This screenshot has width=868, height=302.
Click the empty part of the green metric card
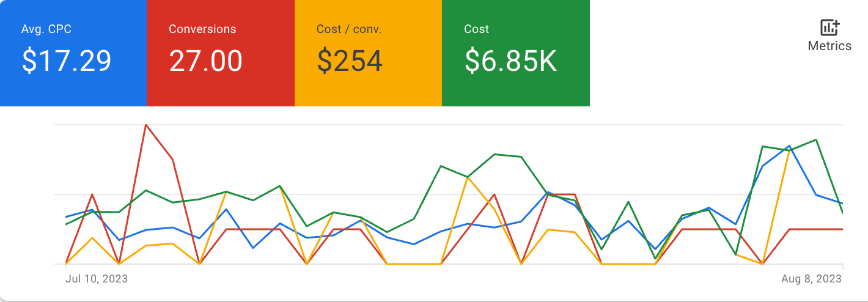point(516,92)
